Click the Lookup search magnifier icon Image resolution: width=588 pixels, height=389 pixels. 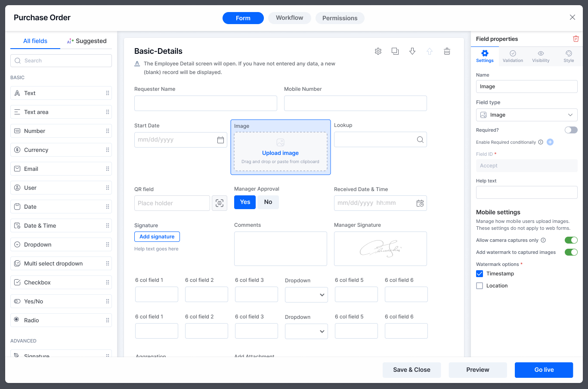tap(420, 139)
